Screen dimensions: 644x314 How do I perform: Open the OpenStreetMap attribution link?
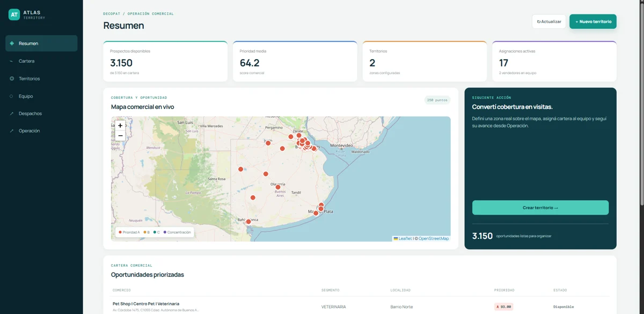click(x=434, y=238)
